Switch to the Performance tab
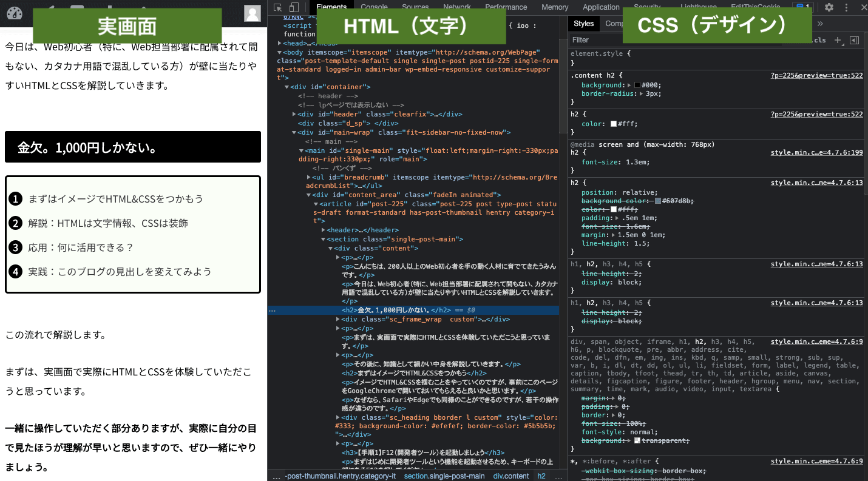This screenshot has height=481, width=868. [x=506, y=7]
